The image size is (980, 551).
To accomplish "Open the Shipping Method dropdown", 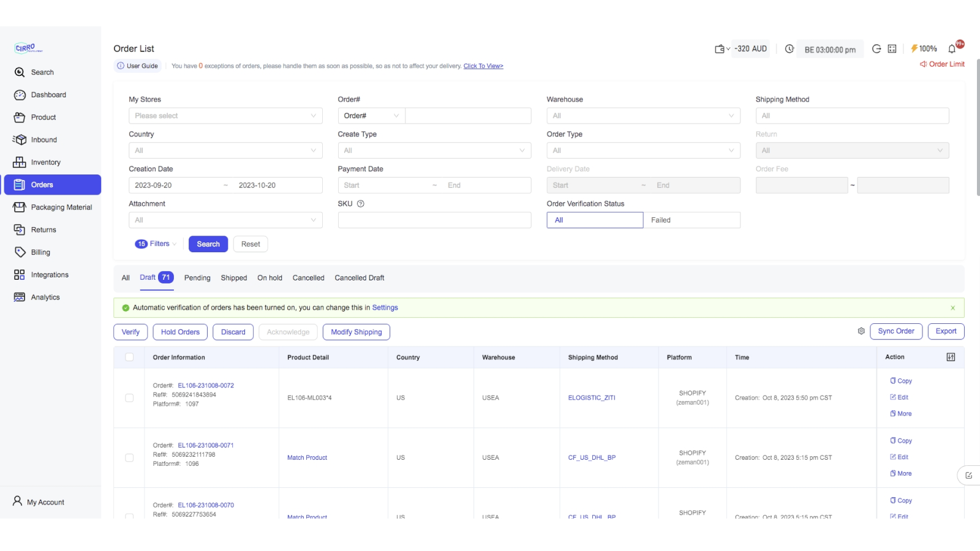I will 852,116.
